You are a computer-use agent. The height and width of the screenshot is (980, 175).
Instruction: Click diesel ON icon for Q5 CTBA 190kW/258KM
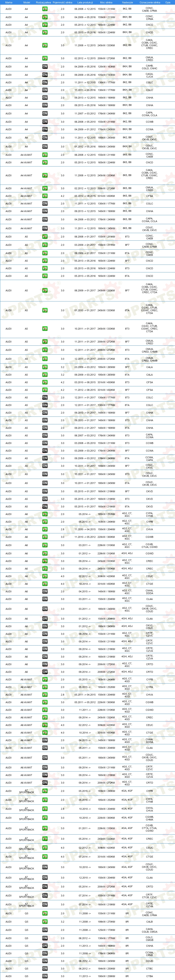pos(45,976)
